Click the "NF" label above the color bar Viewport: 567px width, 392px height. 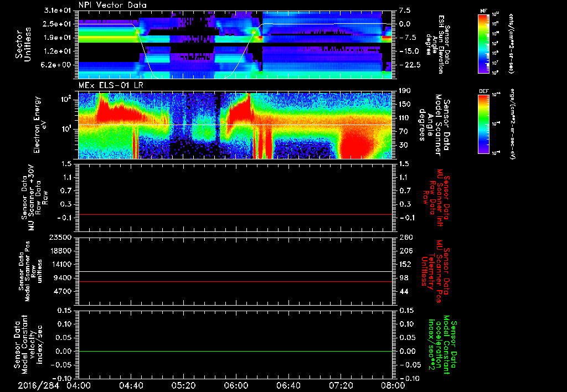click(484, 11)
